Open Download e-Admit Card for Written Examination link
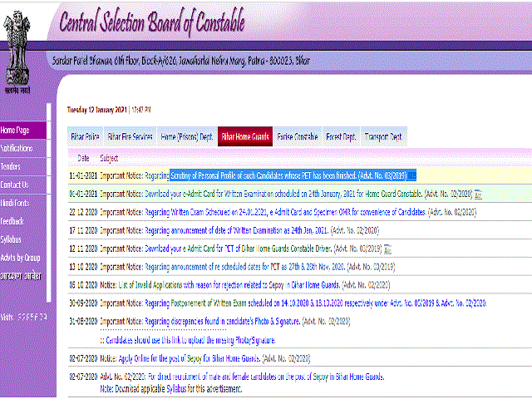Viewport: 532px width, 399px height. [283, 194]
